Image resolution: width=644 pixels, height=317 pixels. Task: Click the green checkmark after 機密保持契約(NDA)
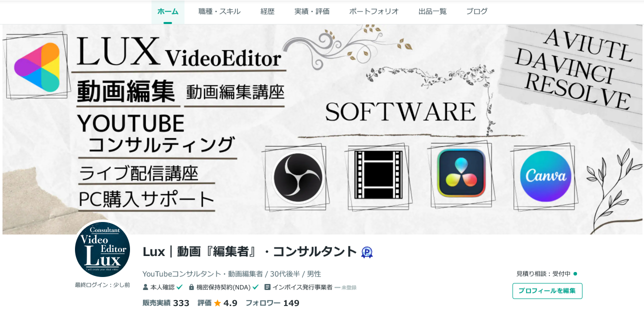[x=255, y=287]
